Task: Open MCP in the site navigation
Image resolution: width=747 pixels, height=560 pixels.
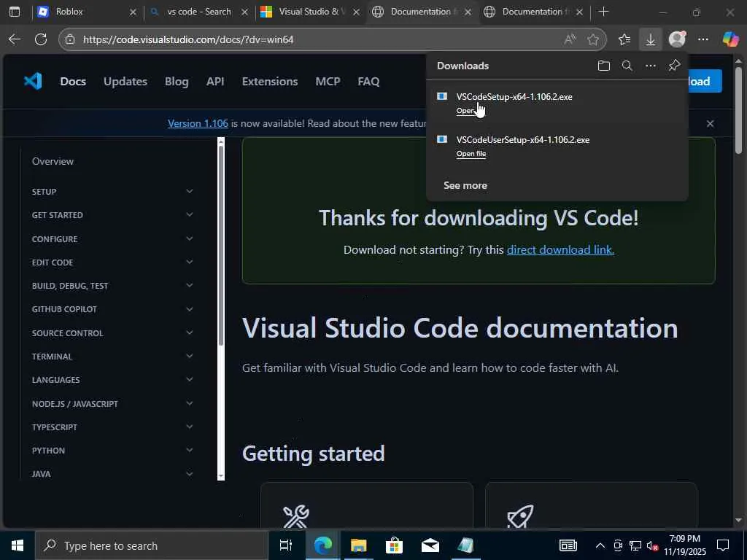Action: point(328,82)
